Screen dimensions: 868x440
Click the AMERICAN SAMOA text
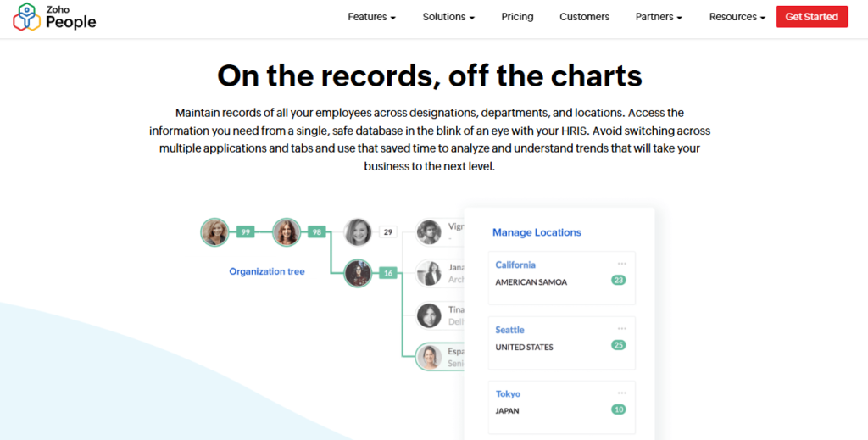(531, 282)
